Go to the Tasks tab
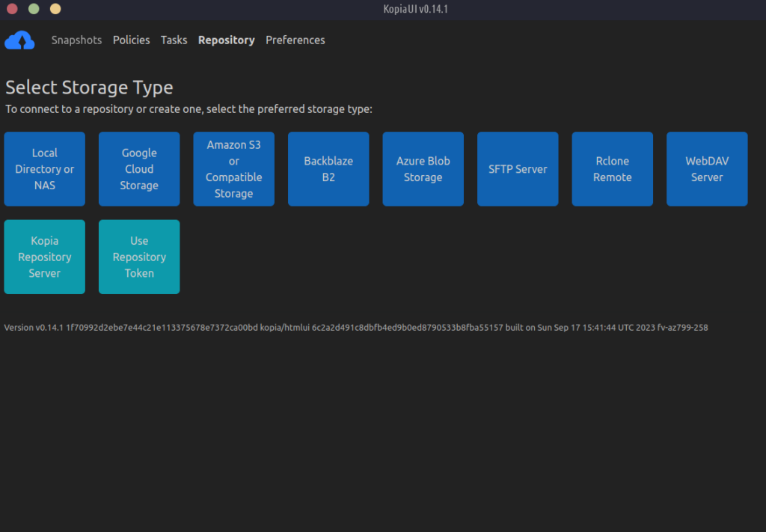This screenshot has width=766, height=532. point(174,40)
